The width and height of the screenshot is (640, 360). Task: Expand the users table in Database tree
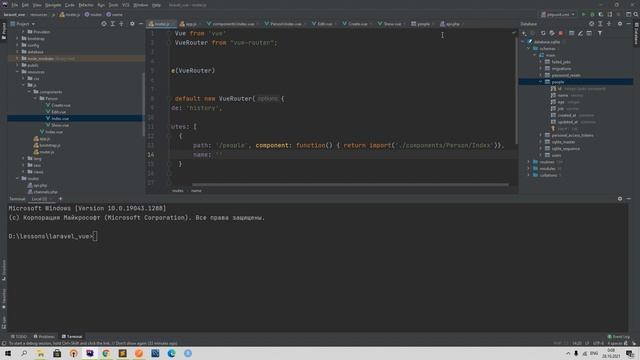[x=541, y=155]
